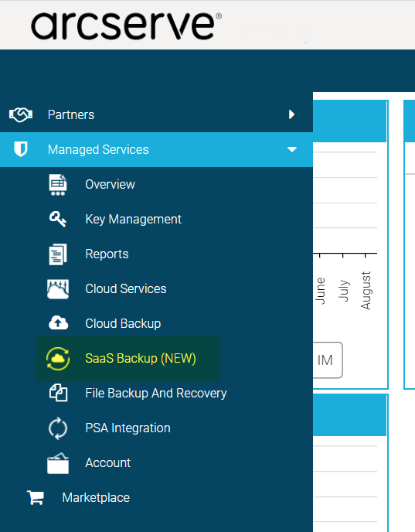Click the Key Management key icon

(58, 219)
